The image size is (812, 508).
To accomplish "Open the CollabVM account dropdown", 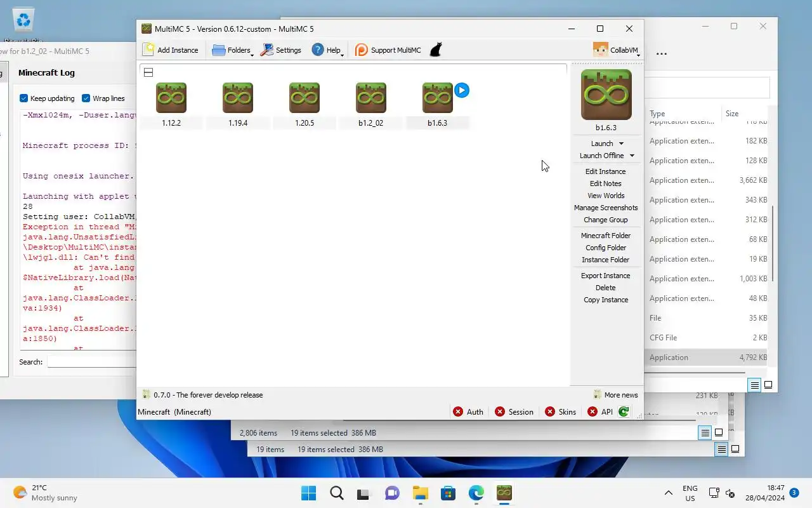I will point(616,50).
